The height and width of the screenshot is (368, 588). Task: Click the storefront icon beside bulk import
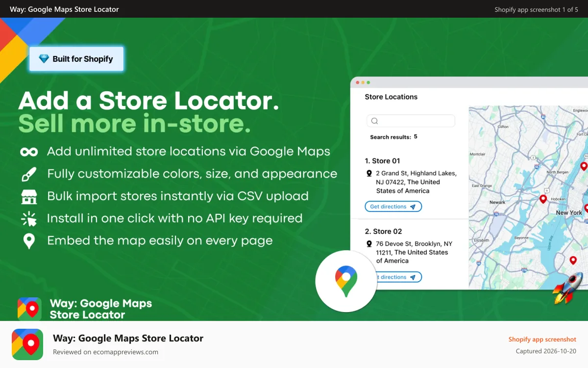click(29, 197)
